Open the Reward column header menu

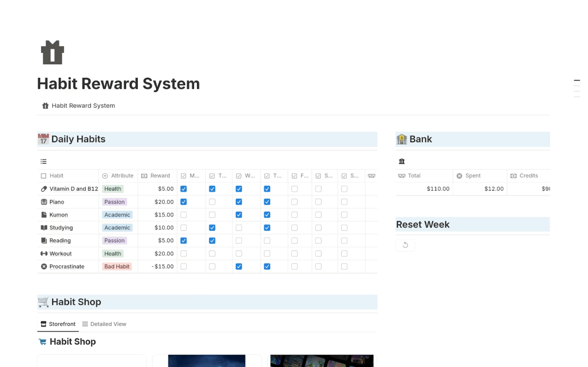click(x=157, y=176)
